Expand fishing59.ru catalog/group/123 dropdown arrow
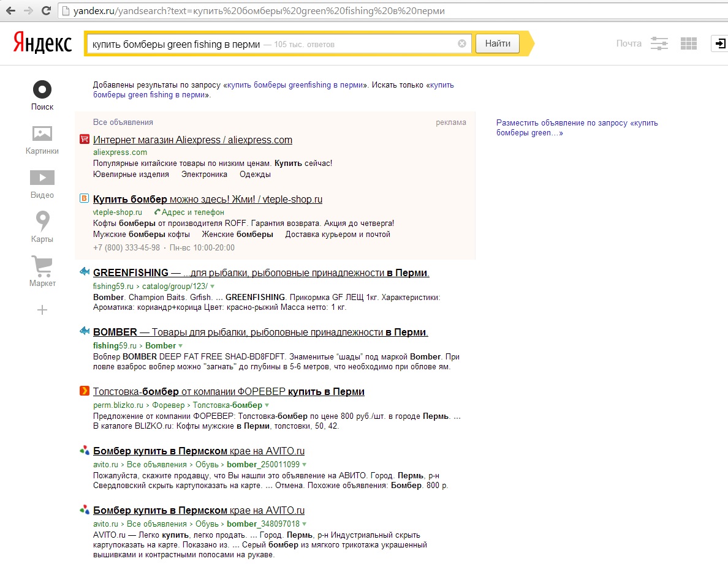Image resolution: width=728 pixels, height=564 pixels. 212,287
